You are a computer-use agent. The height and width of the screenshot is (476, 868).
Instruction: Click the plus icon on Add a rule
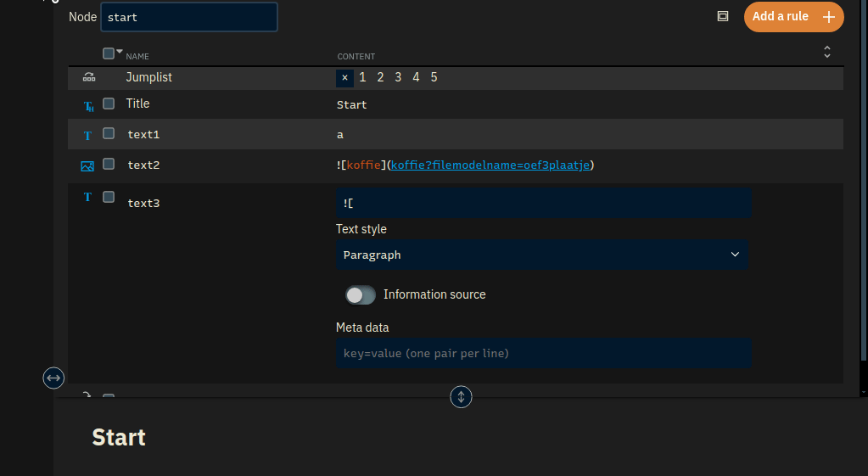pyautogui.click(x=829, y=17)
